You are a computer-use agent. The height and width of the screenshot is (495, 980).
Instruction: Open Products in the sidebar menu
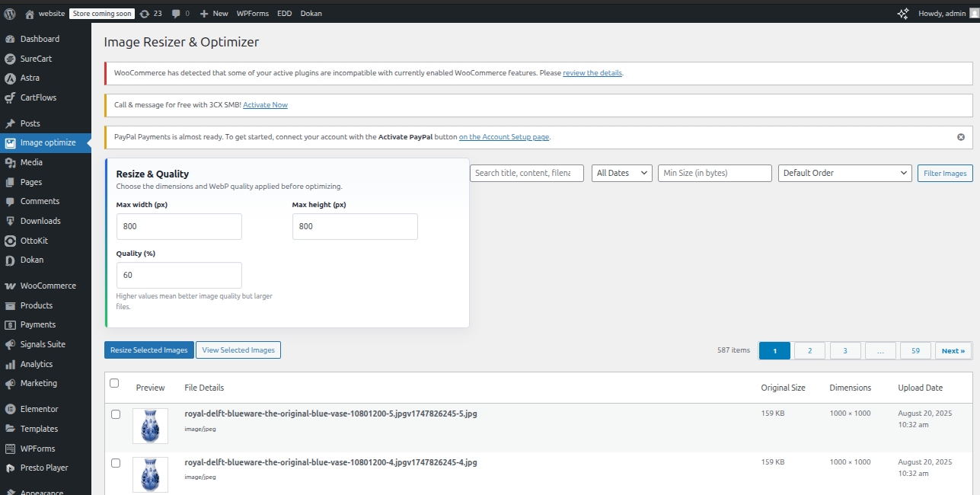37,305
